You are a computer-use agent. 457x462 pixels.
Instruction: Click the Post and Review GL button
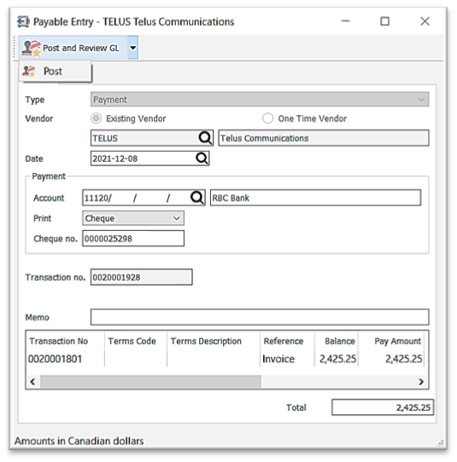(x=73, y=48)
